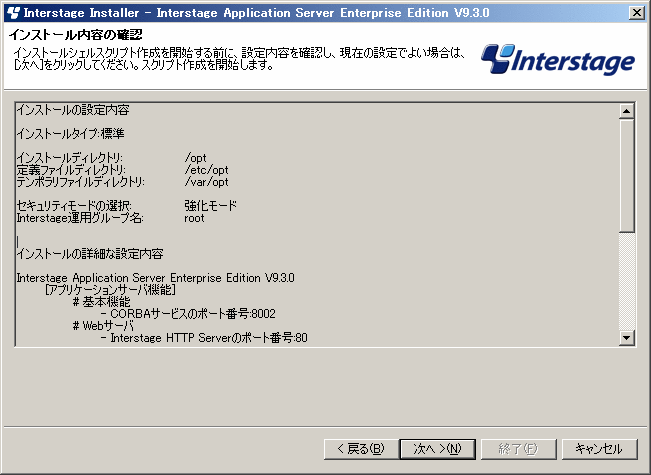Click the Interstage運用グループ名: label
The width and height of the screenshot is (651, 475).
pos(80,218)
